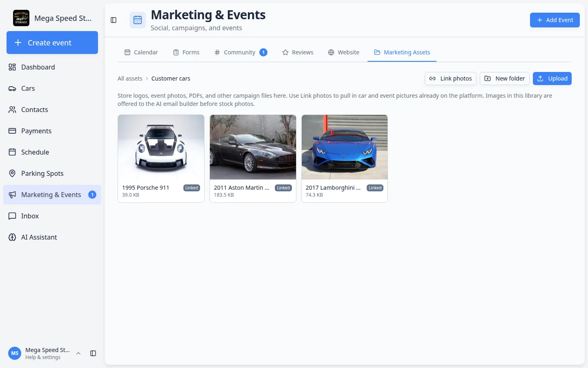Click the Help & settings text
The height and width of the screenshot is (368, 588).
[43, 357]
